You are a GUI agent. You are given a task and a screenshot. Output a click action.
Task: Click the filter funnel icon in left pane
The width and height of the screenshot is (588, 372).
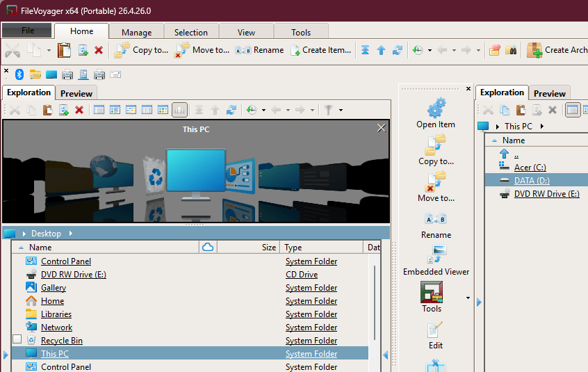[x=329, y=110]
